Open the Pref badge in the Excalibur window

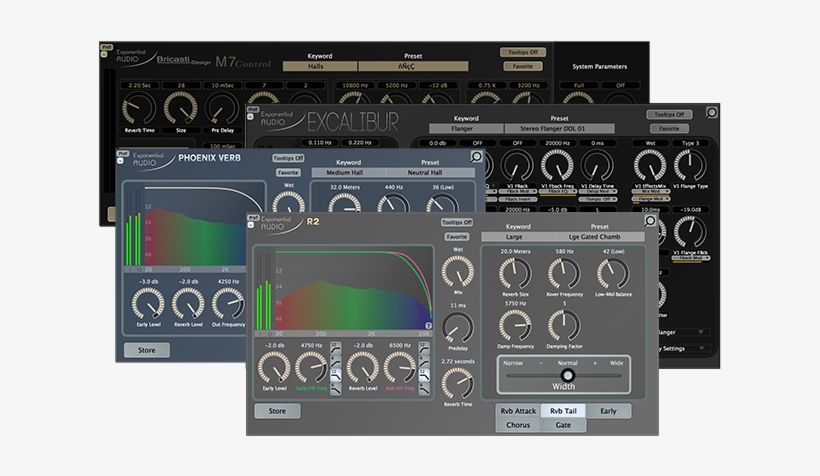tap(253, 109)
